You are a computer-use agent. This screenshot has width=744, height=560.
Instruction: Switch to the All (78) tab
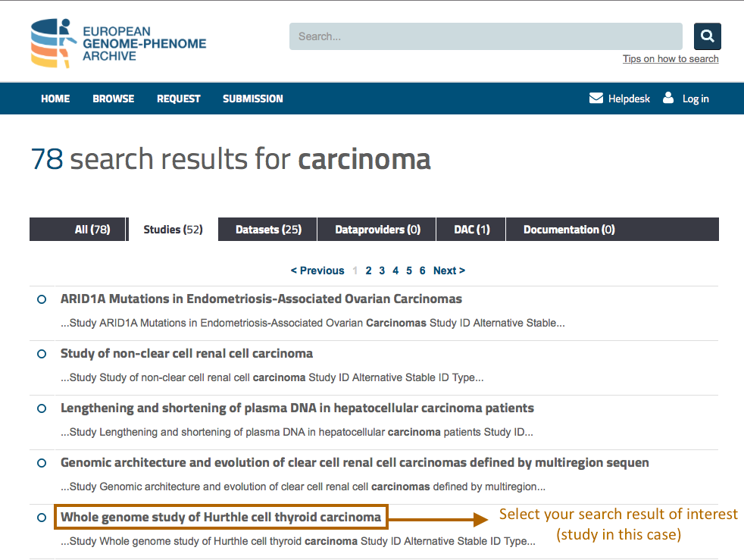coord(92,230)
